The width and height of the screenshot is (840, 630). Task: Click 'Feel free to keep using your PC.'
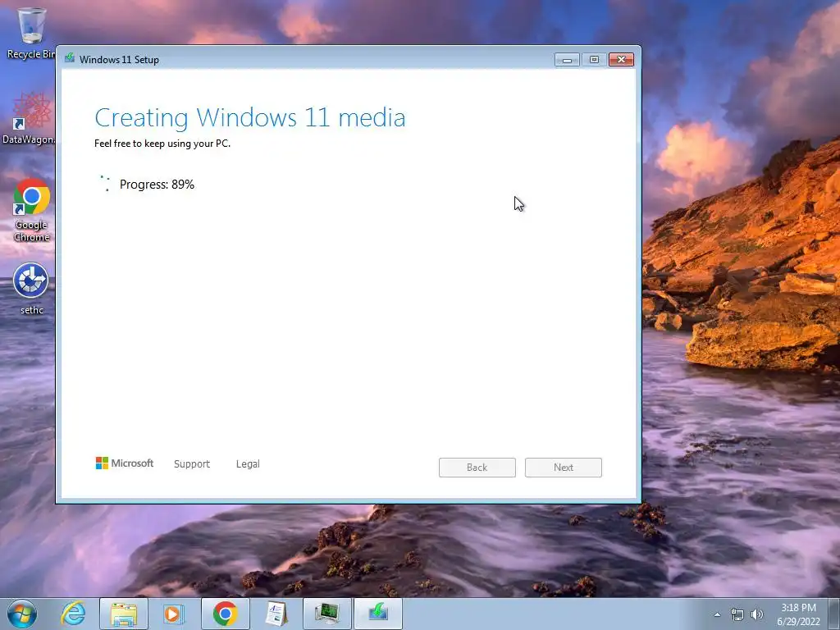162,143
